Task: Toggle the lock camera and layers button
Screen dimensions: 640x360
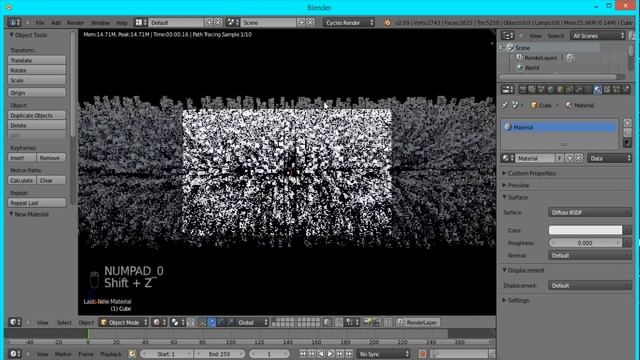Action: point(327,322)
